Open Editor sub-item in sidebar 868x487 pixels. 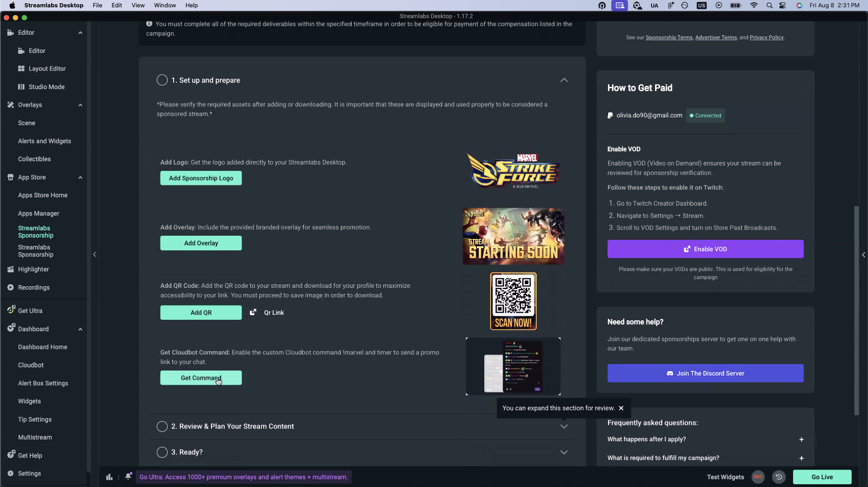[37, 51]
